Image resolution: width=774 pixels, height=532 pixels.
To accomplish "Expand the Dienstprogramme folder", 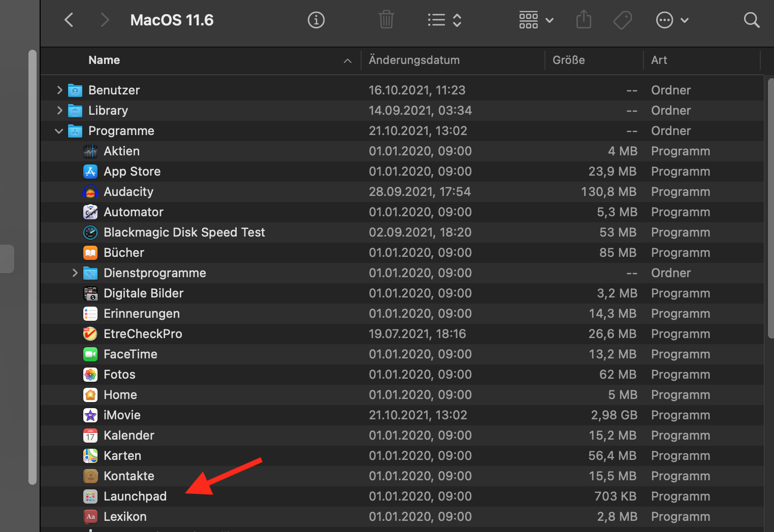I will coord(75,273).
